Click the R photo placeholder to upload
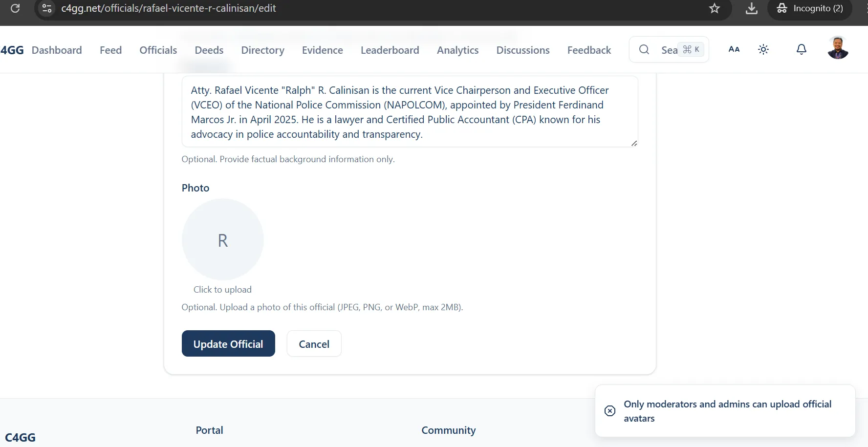Viewport: 868px width, 447px height. [223, 239]
